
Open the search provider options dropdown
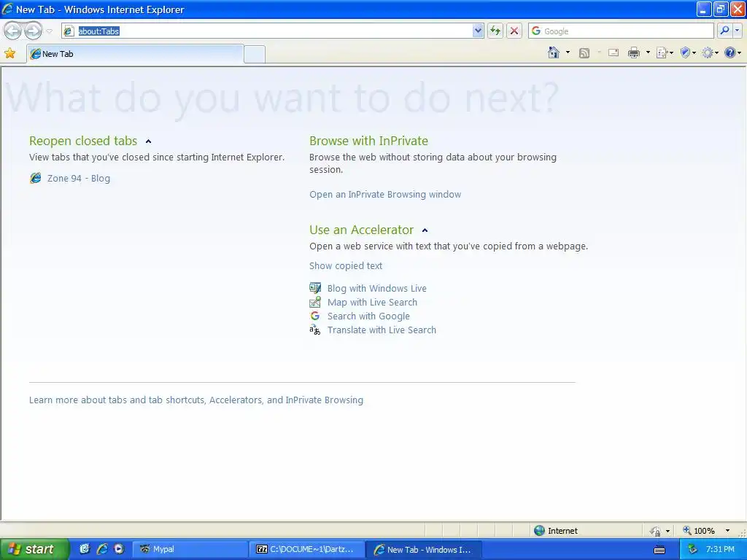tap(737, 31)
